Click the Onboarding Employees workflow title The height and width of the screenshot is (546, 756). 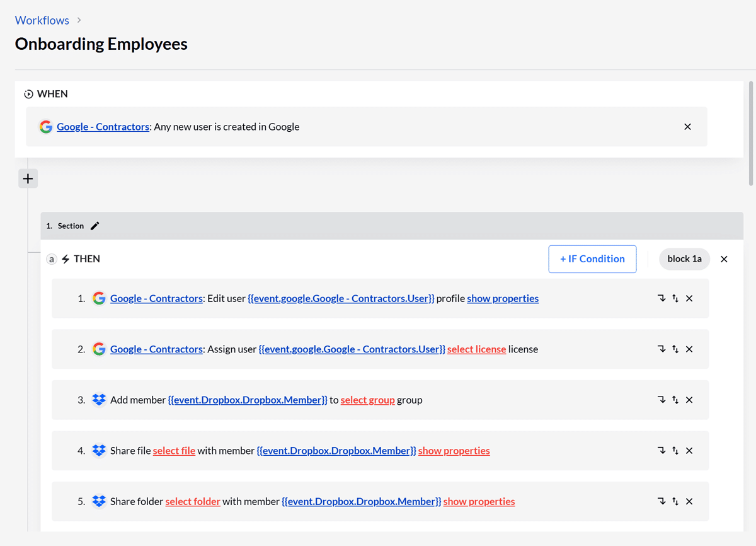(101, 44)
